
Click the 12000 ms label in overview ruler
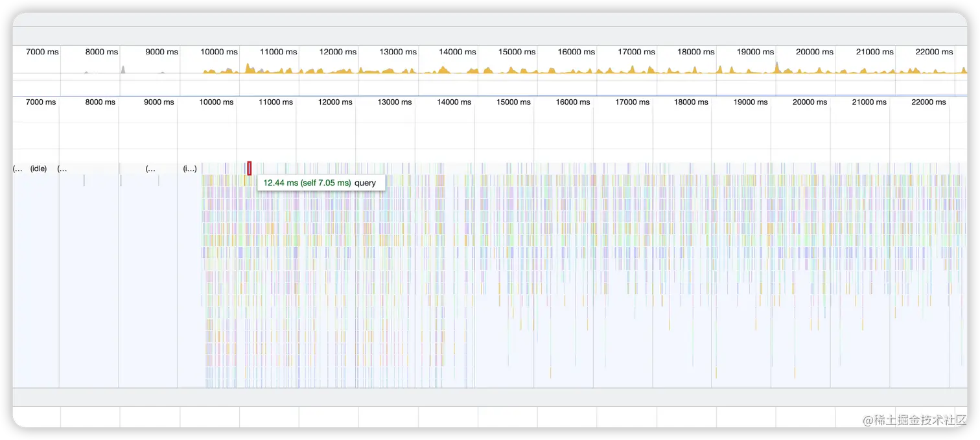(x=338, y=52)
